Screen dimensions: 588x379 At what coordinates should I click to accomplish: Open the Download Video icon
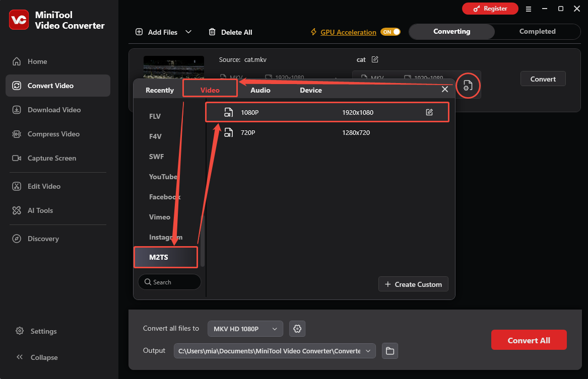17,110
